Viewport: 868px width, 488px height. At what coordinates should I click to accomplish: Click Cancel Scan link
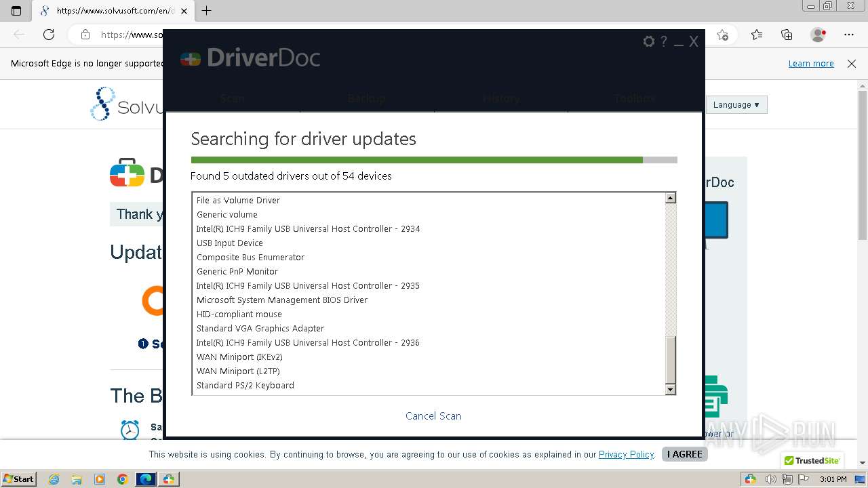pyautogui.click(x=433, y=416)
